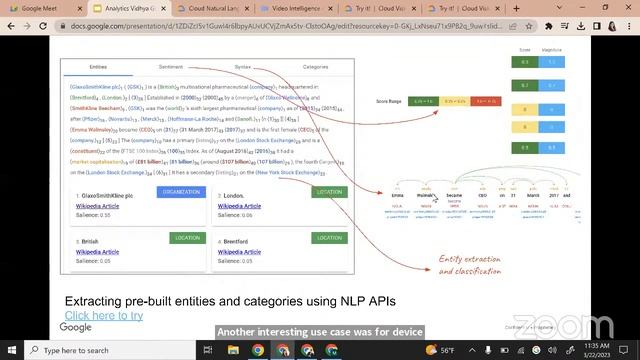This screenshot has height=360, width=640.
Task: Open GlaxoSmithKline plc Wikipedia Article link
Action: tap(97, 206)
